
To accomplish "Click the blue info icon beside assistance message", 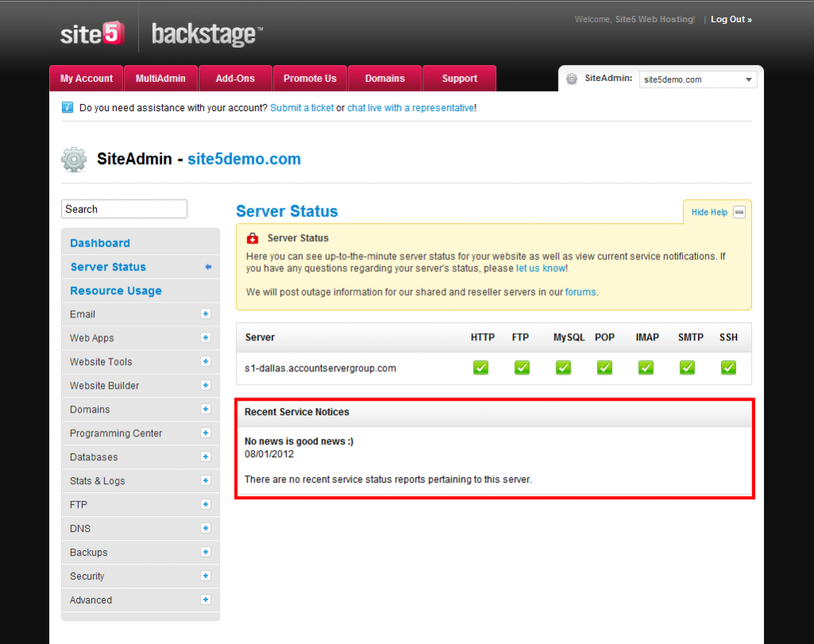I will 68,107.
